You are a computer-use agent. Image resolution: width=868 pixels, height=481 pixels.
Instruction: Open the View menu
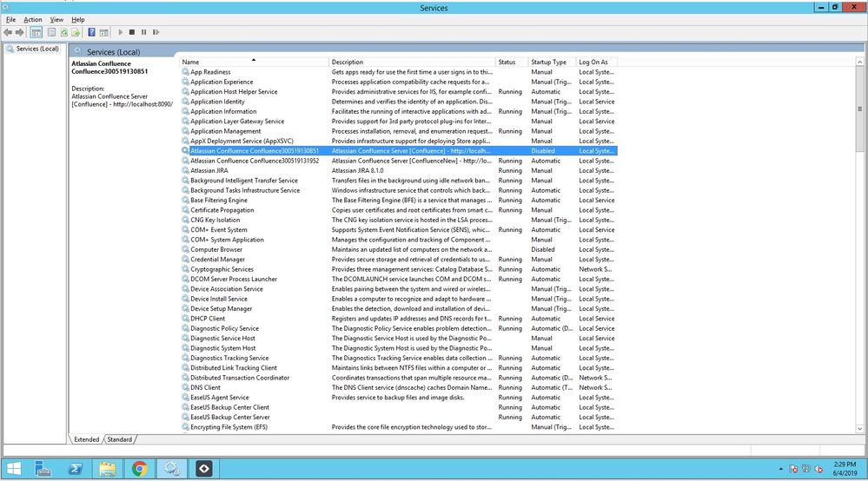56,19
